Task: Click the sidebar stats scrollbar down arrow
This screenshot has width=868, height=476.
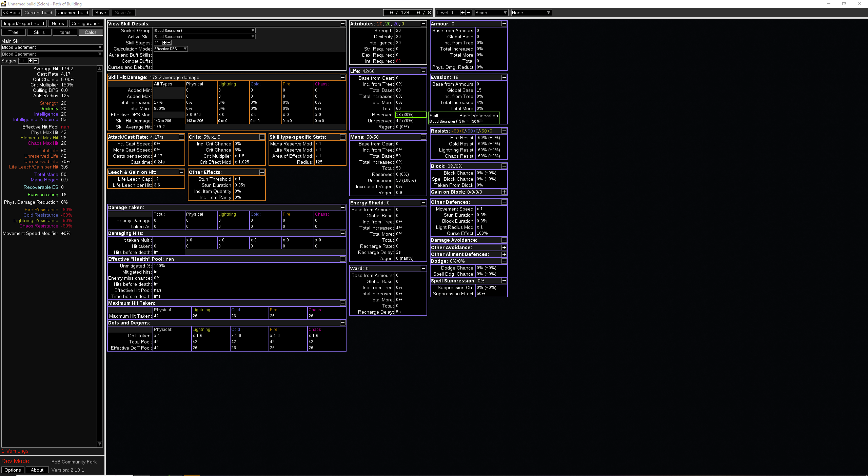Action: tap(99, 444)
